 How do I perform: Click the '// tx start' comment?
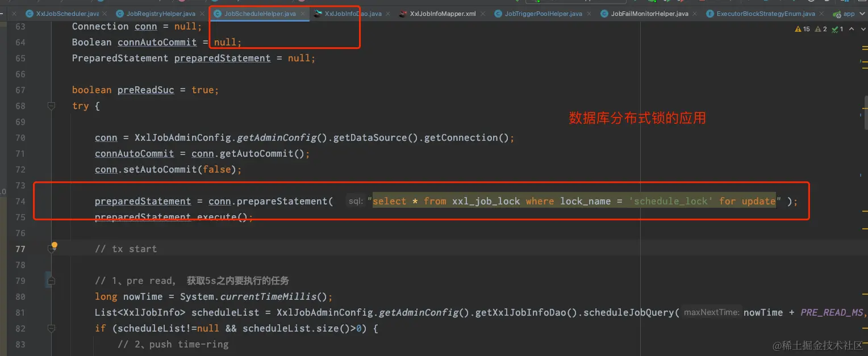click(x=126, y=249)
